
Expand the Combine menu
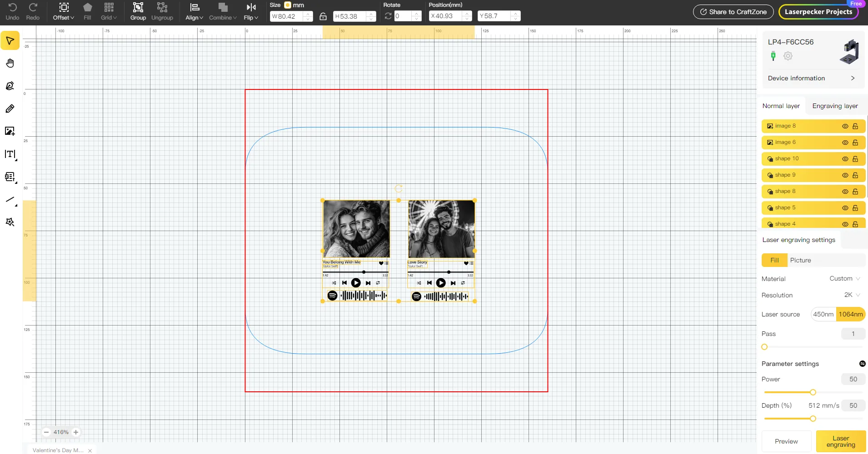[223, 12]
